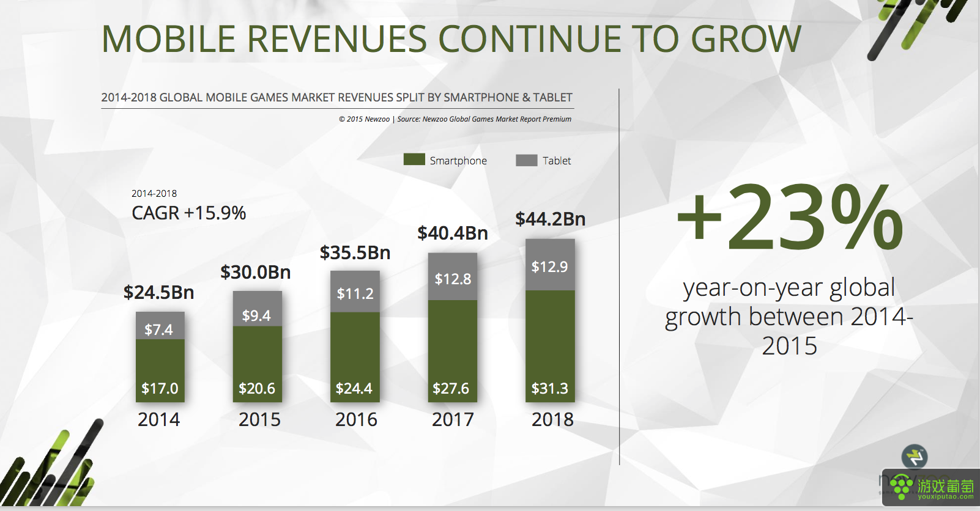980x511 pixels.
Task: Select the "$12.8" tablet value
Action: (x=453, y=279)
